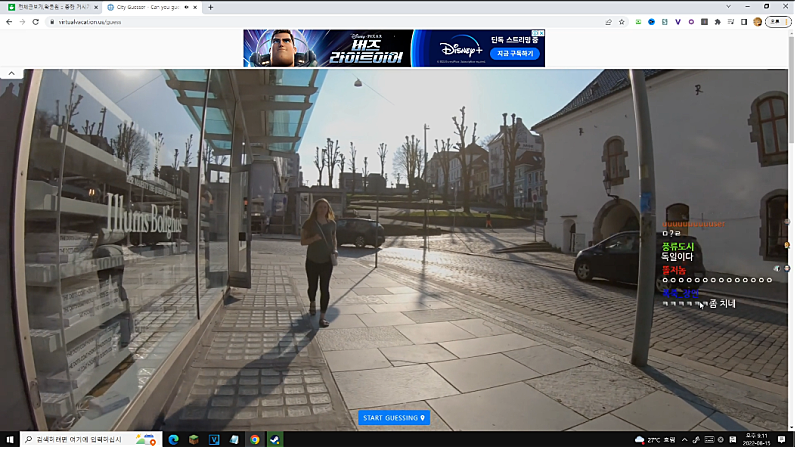This screenshot has height=450, width=800.
Task: Open the Chrome profile avatar
Action: point(757,21)
